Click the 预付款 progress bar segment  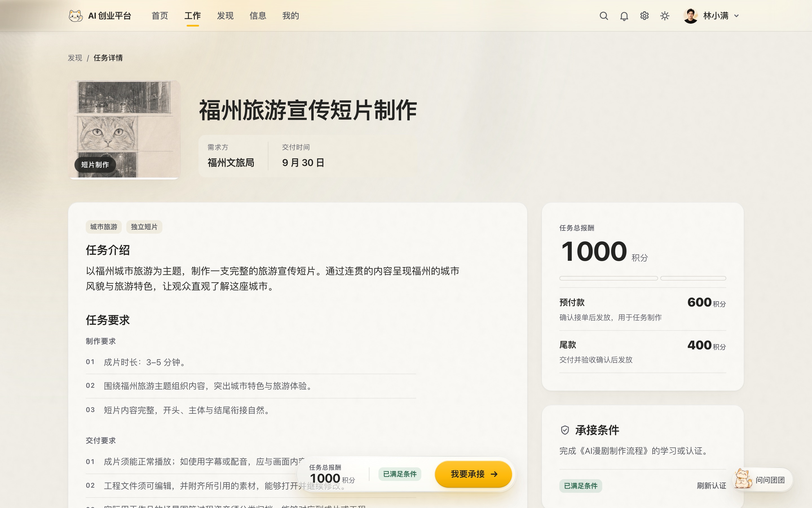[608, 278]
